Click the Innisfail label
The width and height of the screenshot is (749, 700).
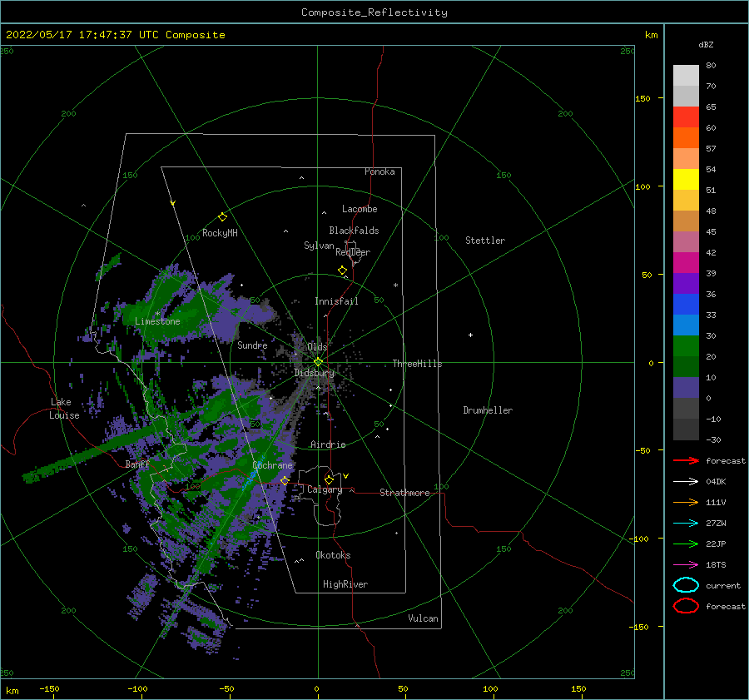coord(336,301)
